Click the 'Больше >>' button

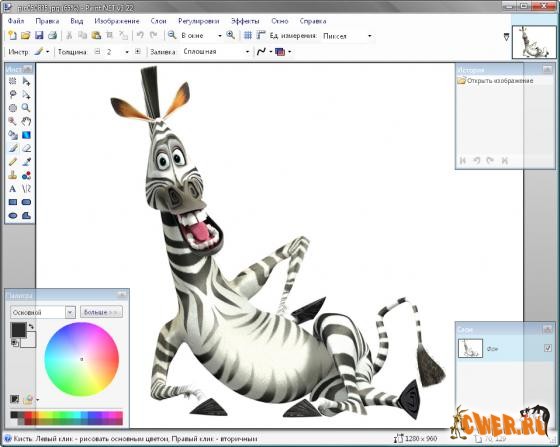click(x=101, y=312)
